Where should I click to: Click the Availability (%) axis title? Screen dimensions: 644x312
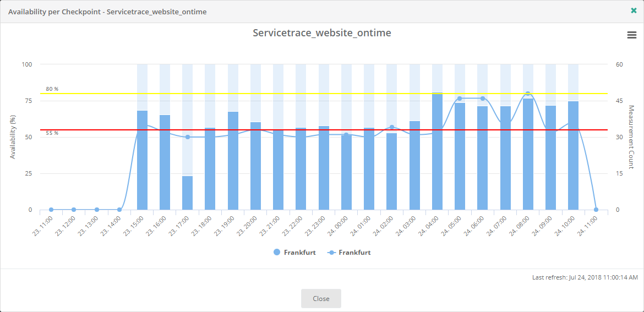[x=13, y=136]
